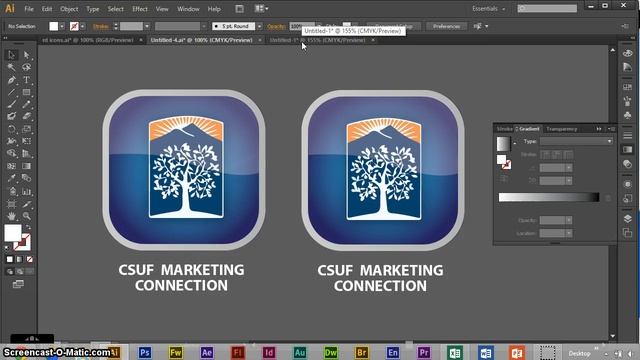Click the Preferences button
Viewport: 640px width, 360px height.
coord(446,26)
